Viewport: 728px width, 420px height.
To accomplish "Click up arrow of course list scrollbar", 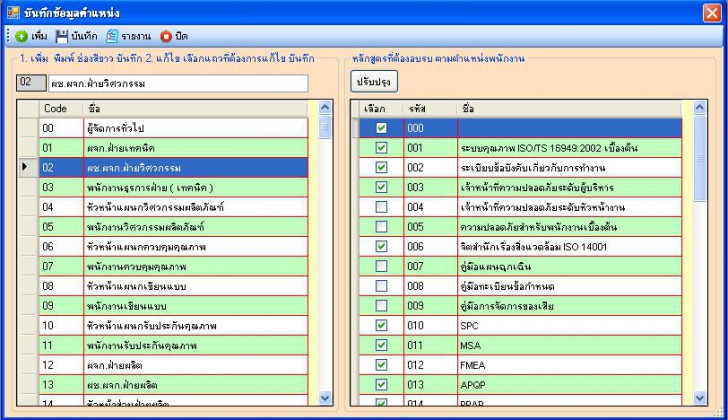I will click(700, 108).
